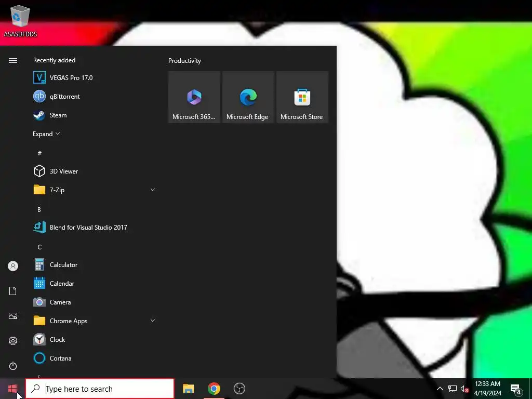
Task: Click the C letter group header
Action: [x=39, y=247]
